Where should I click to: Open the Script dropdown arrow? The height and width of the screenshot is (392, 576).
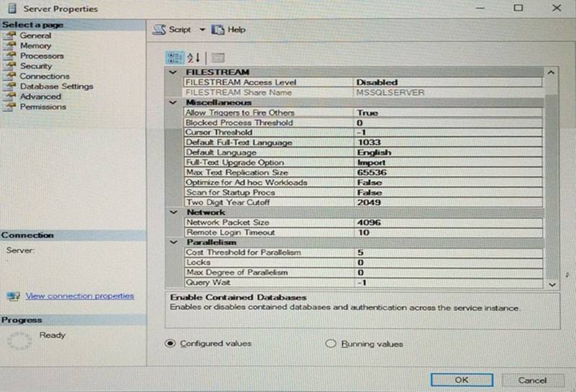click(x=202, y=30)
